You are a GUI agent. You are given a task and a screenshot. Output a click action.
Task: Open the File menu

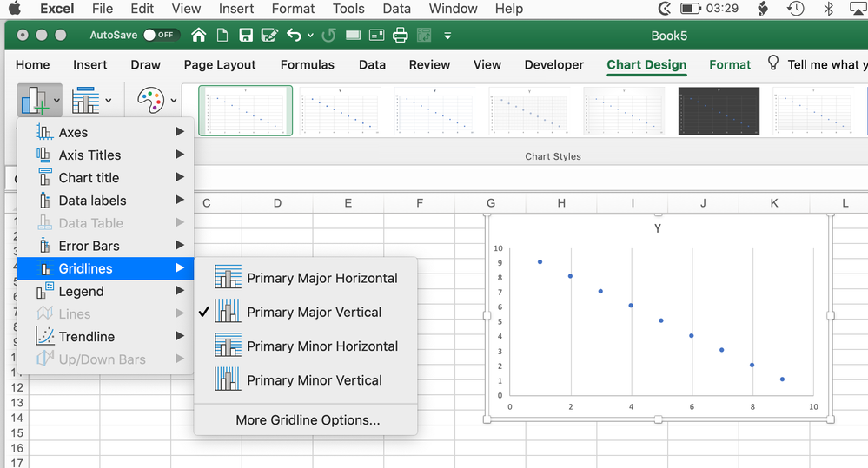(103, 9)
